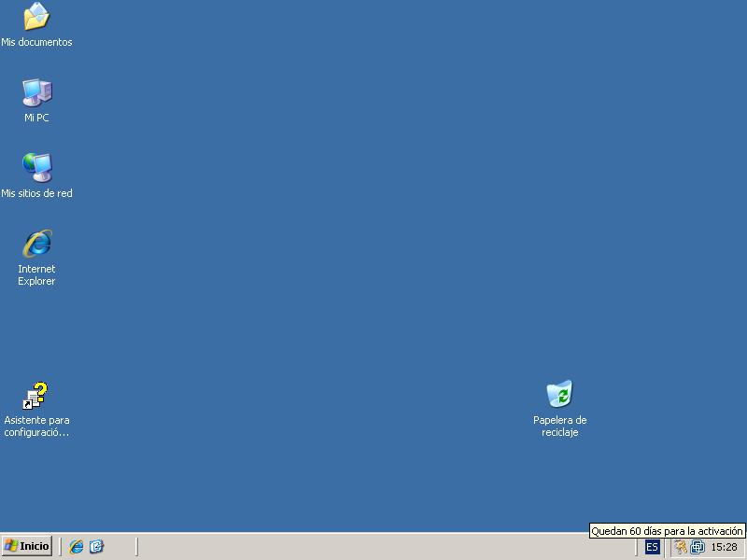747x560 pixels.
Task: Select the Mis documentos folder icon
Action: point(36,17)
